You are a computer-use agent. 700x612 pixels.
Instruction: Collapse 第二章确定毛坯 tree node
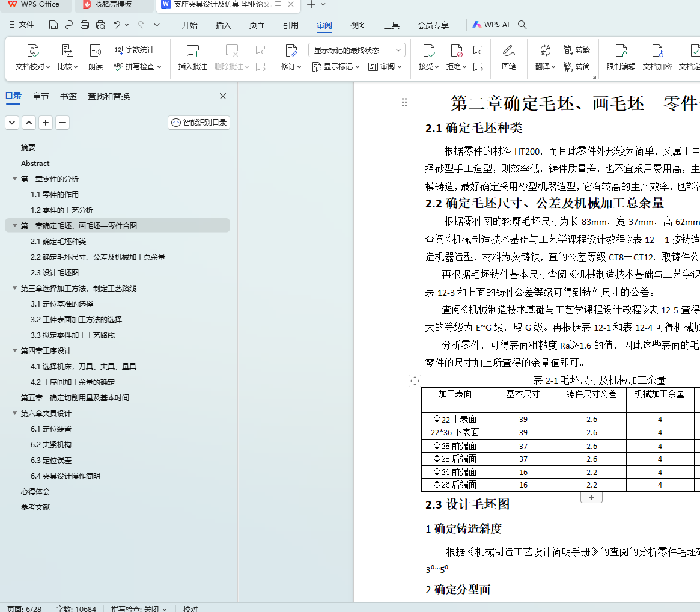coord(15,225)
